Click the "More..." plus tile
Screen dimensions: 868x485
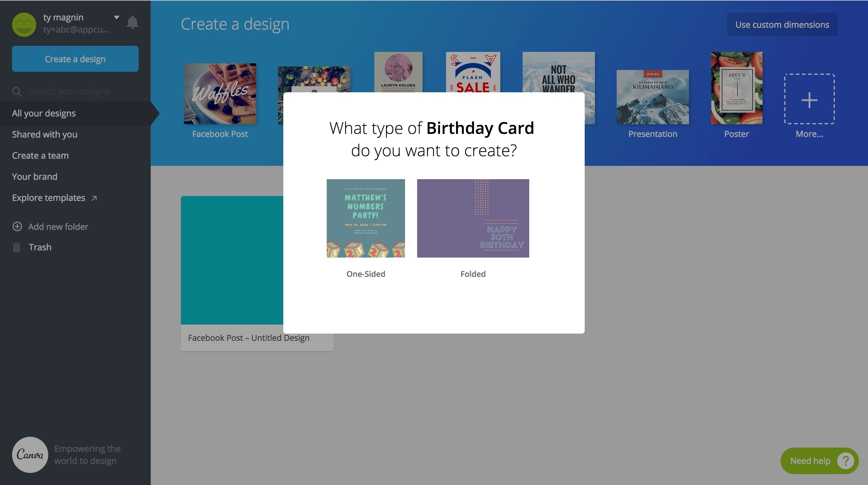pyautogui.click(x=809, y=99)
